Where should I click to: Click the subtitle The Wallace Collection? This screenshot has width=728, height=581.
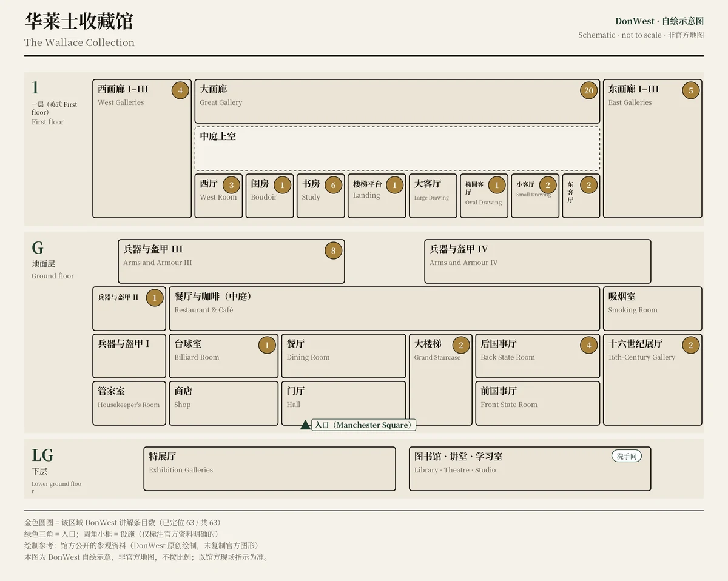(x=79, y=42)
